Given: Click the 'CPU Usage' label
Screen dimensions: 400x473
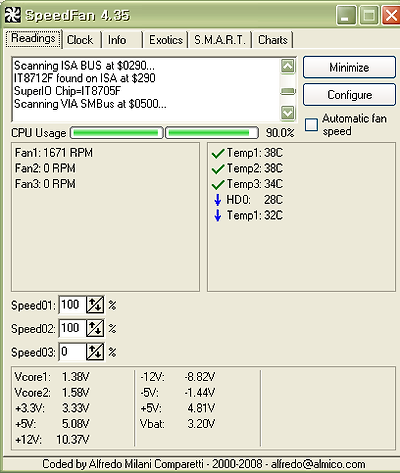Looking at the screenshot, I should (39, 133).
